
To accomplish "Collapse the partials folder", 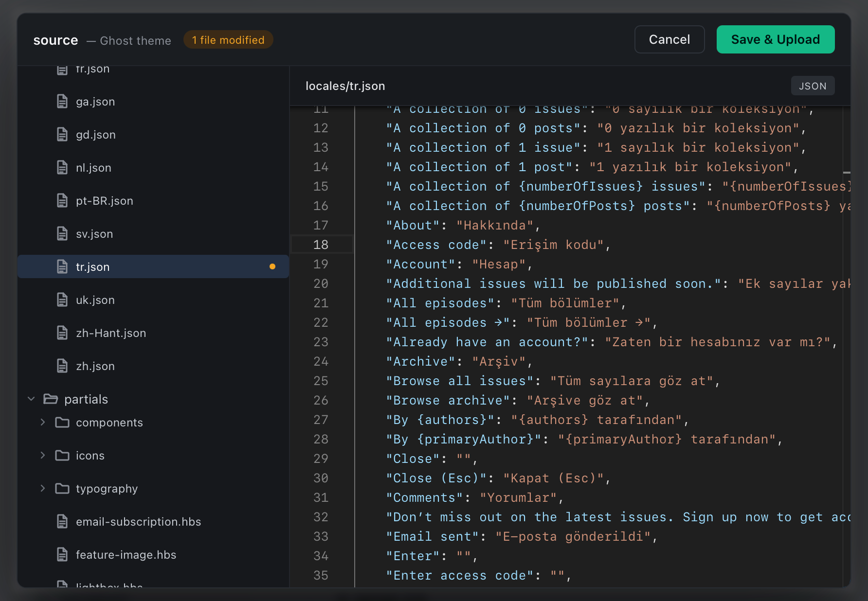I will point(32,399).
